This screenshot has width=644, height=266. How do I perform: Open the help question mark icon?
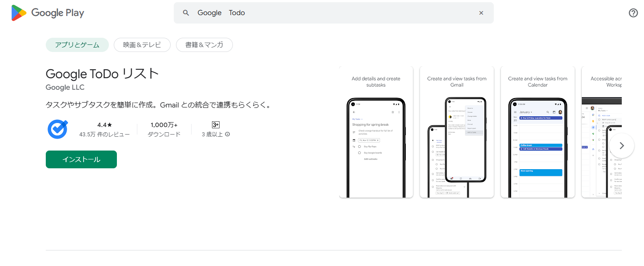(633, 13)
